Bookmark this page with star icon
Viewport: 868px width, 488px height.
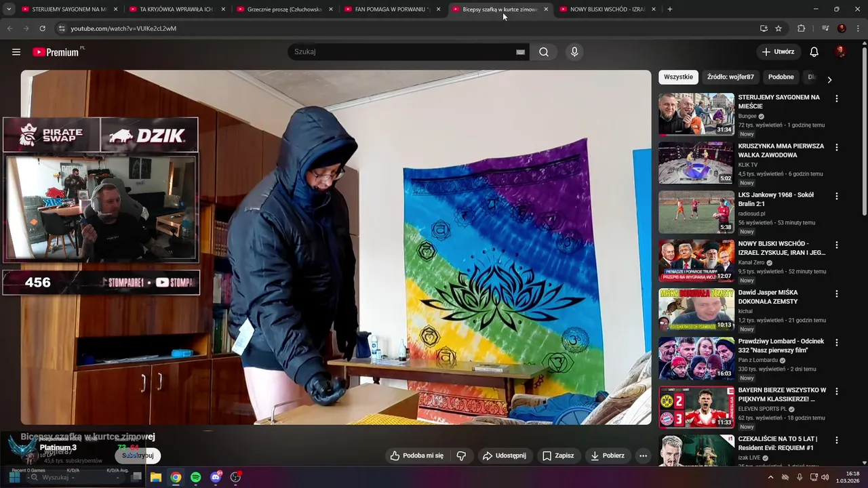tap(778, 28)
